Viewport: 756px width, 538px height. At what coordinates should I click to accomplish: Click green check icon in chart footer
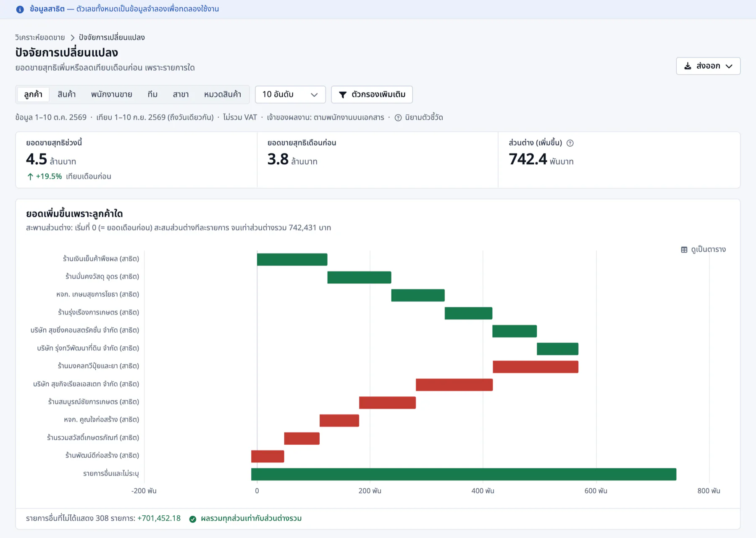click(x=193, y=519)
